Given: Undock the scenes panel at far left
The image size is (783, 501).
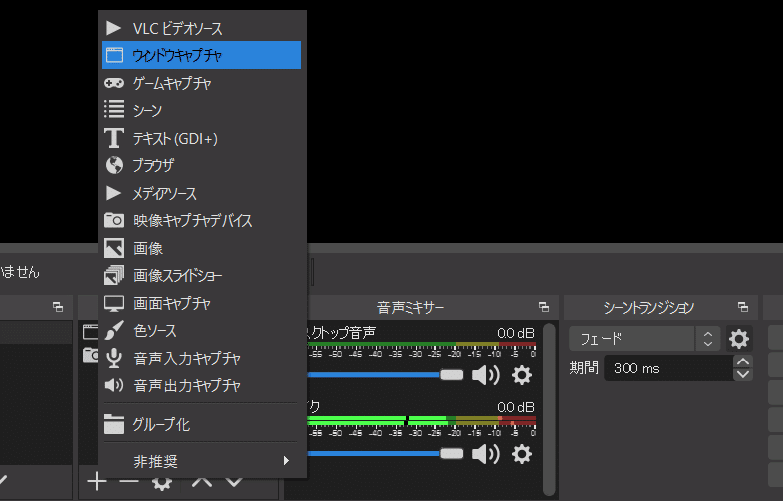Looking at the screenshot, I should [x=58, y=307].
